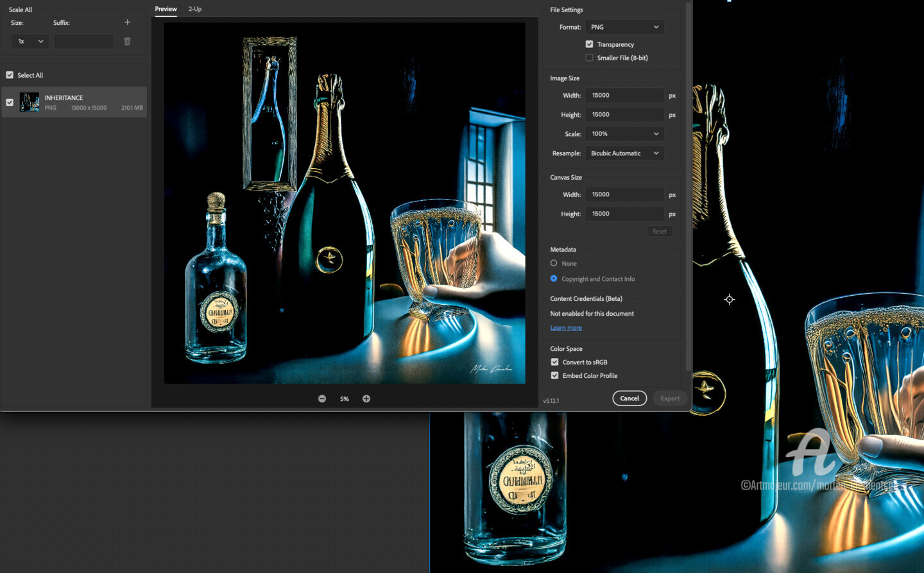Select Copyright and Contact Info radio button
This screenshot has width=924, height=573.
pos(554,278)
